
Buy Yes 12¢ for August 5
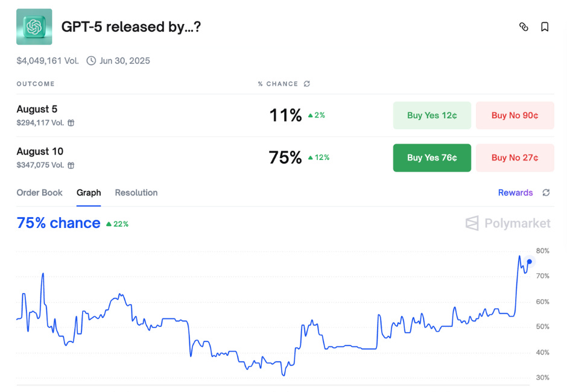(x=432, y=115)
